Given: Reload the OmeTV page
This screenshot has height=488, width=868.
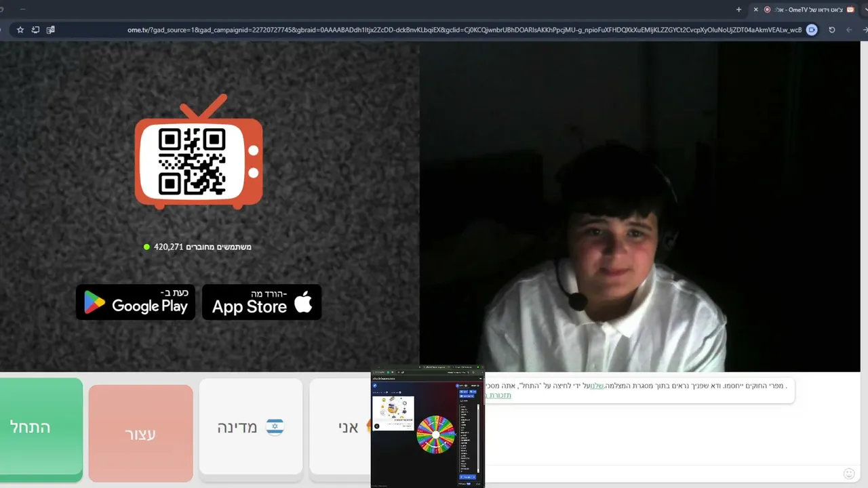Looking at the screenshot, I should [x=832, y=30].
